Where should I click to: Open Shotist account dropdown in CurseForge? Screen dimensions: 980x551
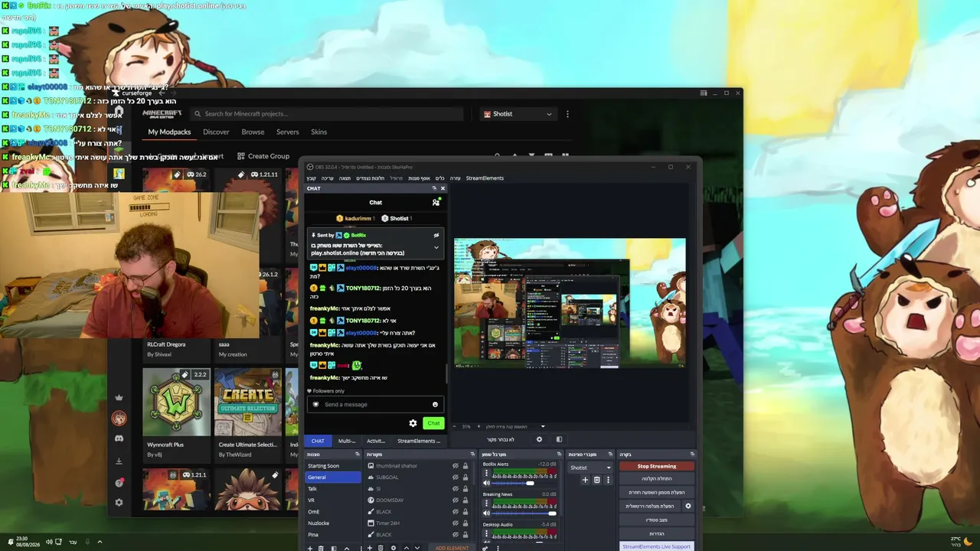coord(518,114)
